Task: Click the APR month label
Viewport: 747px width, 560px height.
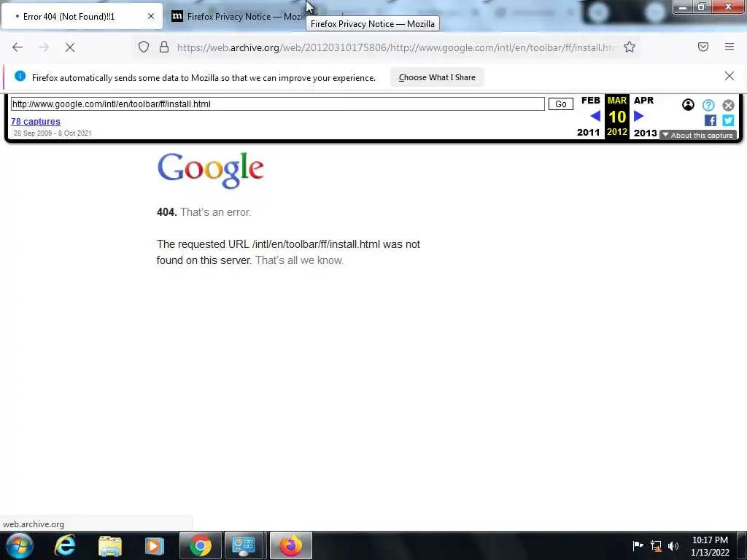Action: [x=643, y=101]
